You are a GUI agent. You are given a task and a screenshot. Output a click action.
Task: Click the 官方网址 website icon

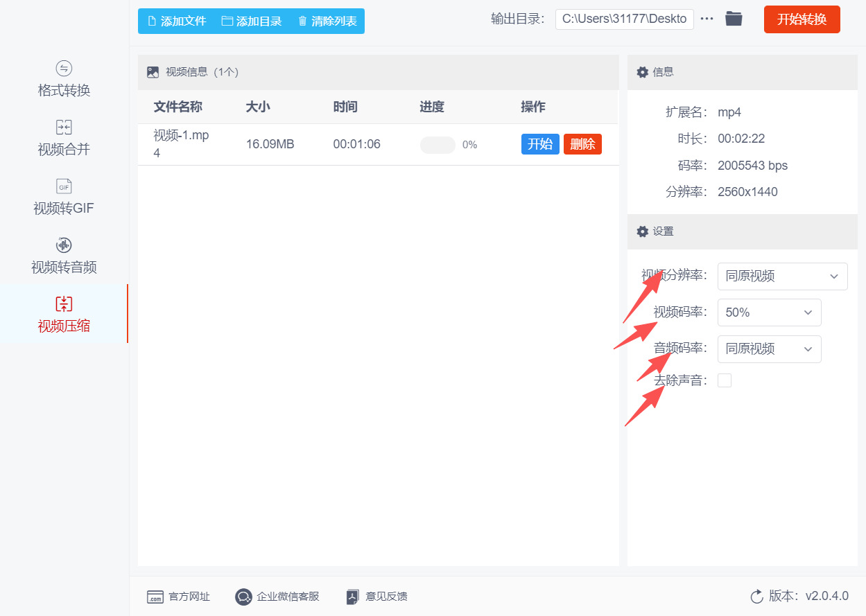coord(155,597)
